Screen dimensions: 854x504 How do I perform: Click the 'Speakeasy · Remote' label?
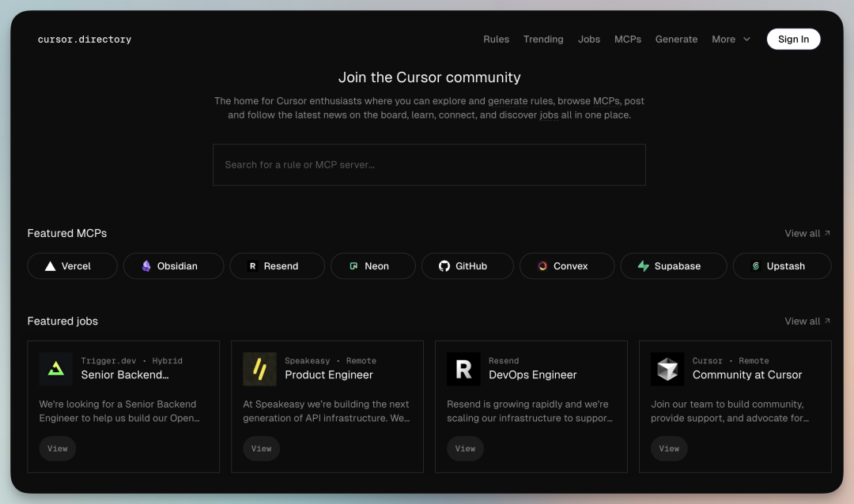[330, 360]
